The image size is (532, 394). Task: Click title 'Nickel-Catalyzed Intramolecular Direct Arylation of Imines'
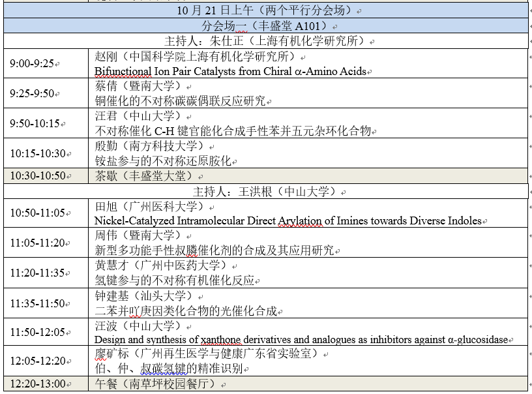pyautogui.click(x=231, y=220)
